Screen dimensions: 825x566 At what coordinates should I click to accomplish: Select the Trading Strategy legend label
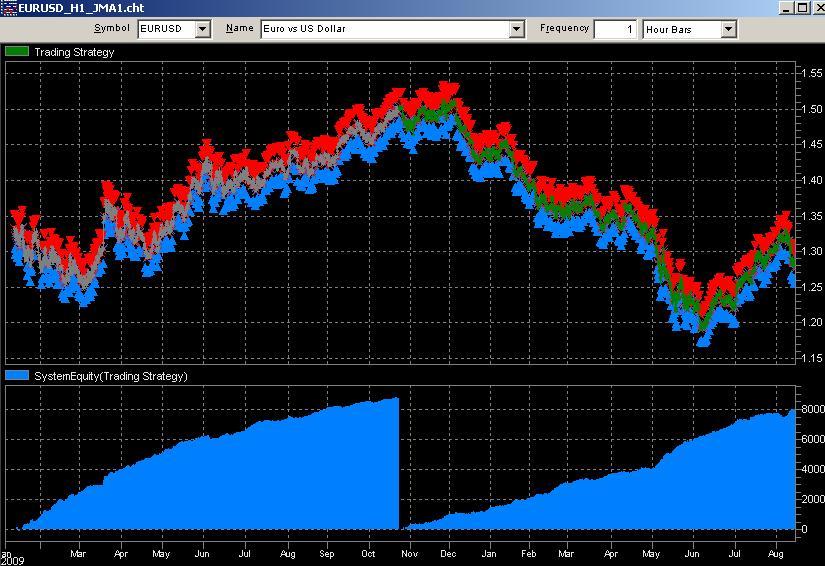tap(74, 52)
